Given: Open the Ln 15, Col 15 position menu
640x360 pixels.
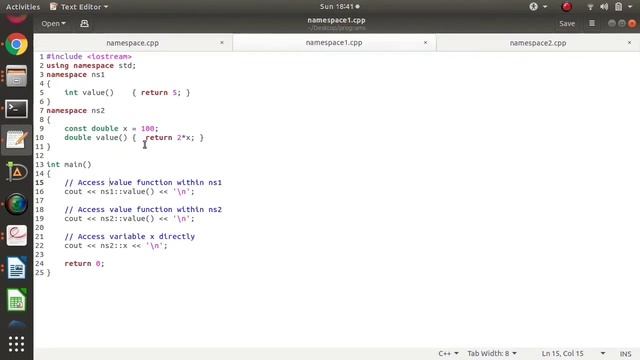Looking at the screenshot, I should 573,353.
